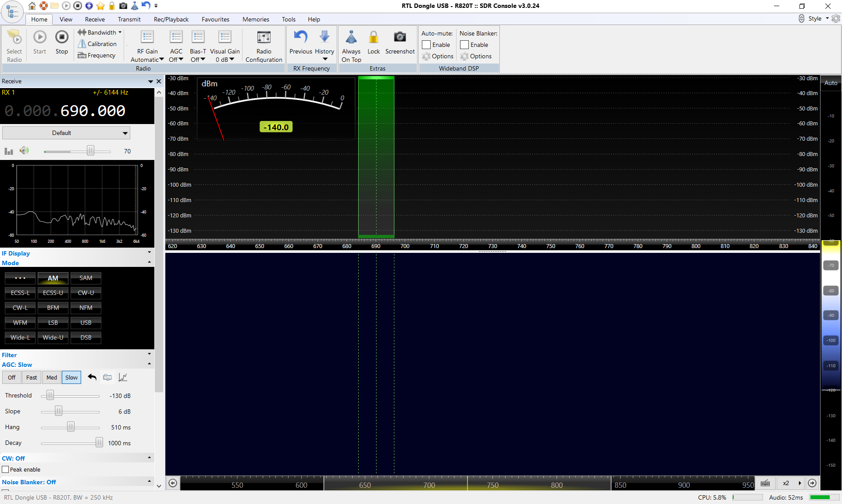The image size is (842, 504).
Task: Set AGC speed to Fast
Action: [x=32, y=377]
